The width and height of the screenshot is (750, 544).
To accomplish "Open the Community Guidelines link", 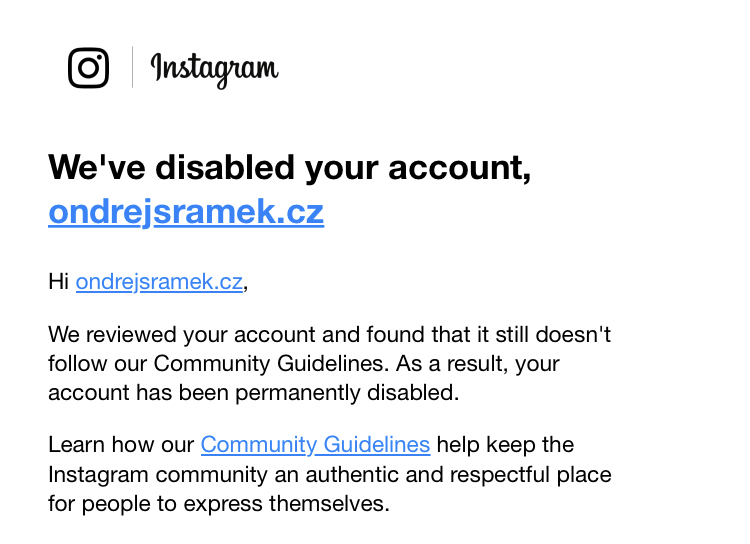I will tap(316, 444).
